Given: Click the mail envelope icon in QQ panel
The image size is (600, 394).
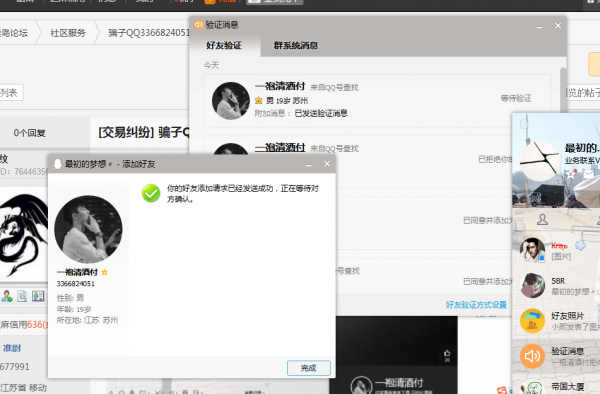Looking at the screenshot, I should coord(589,174).
